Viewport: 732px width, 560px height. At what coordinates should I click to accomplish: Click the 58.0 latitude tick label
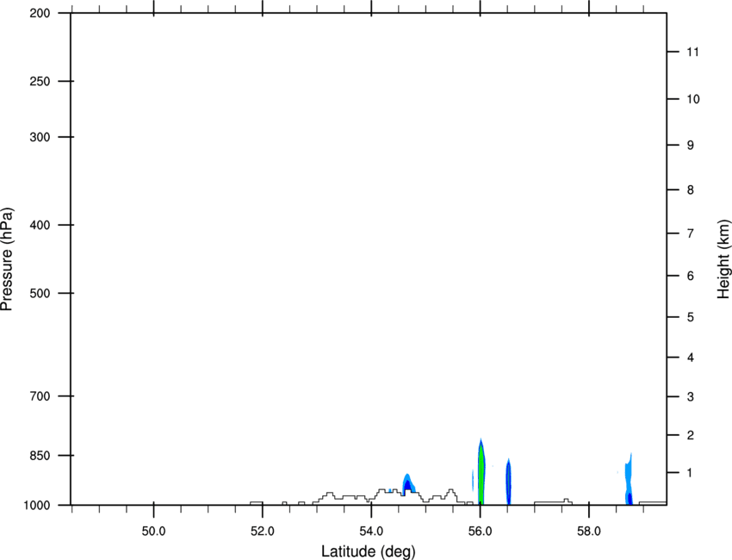[589, 532]
